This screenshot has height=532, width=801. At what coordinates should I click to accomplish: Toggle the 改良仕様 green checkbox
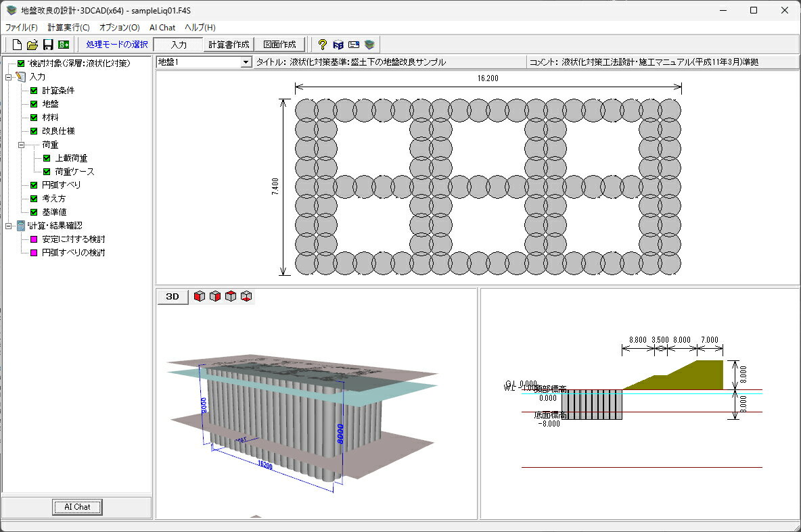pyautogui.click(x=34, y=131)
